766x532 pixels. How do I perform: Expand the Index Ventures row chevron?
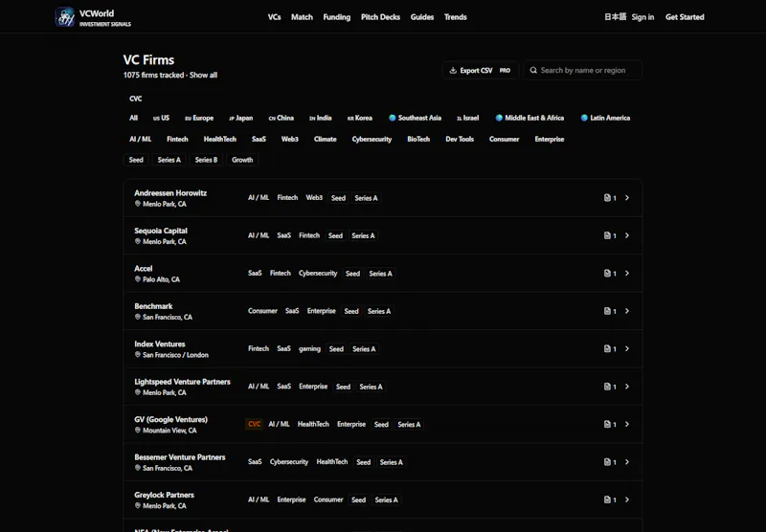coord(627,348)
